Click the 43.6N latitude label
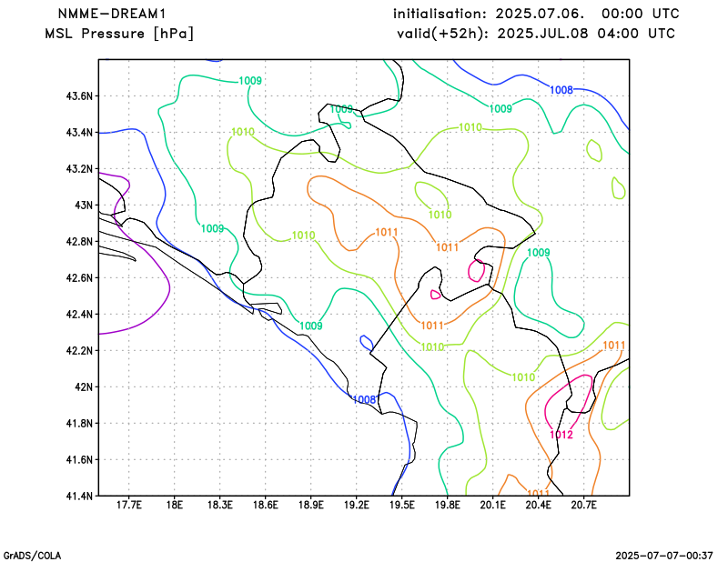Viewport: 728px width, 562px height. 79,96
